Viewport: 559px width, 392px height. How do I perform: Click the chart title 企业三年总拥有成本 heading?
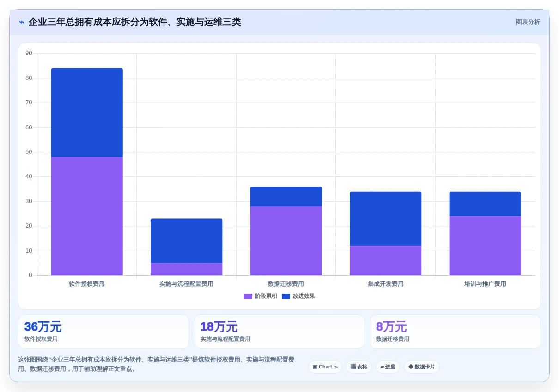click(134, 22)
